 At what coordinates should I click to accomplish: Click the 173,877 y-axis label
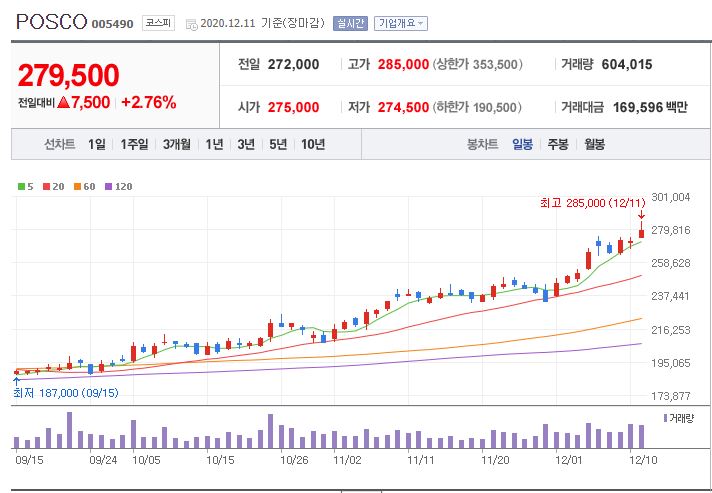[671, 396]
